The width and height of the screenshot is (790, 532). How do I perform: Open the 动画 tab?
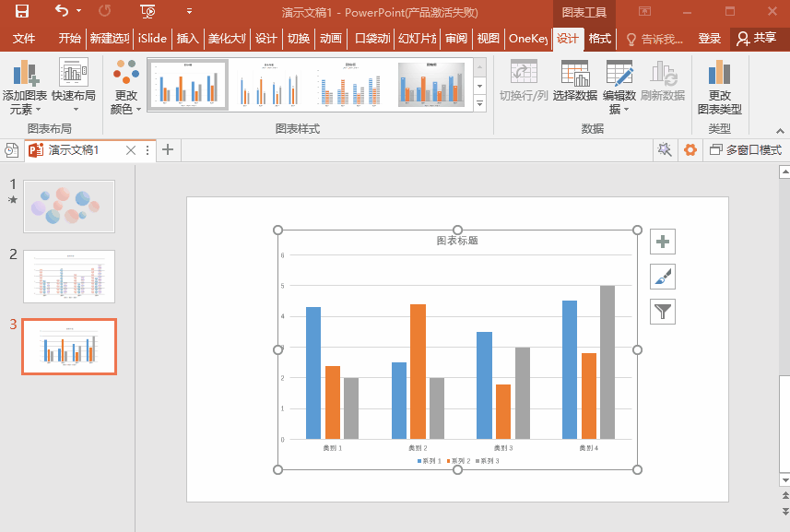(x=331, y=39)
